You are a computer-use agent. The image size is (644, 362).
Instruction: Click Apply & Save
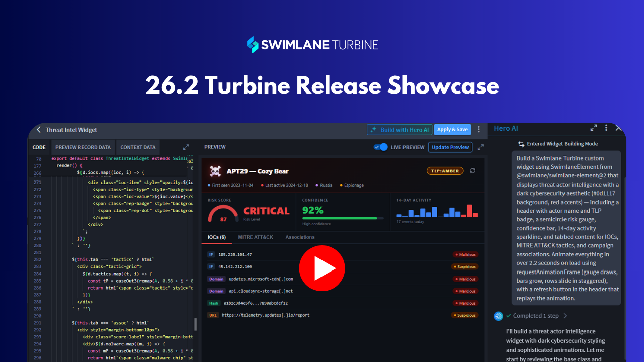click(452, 130)
